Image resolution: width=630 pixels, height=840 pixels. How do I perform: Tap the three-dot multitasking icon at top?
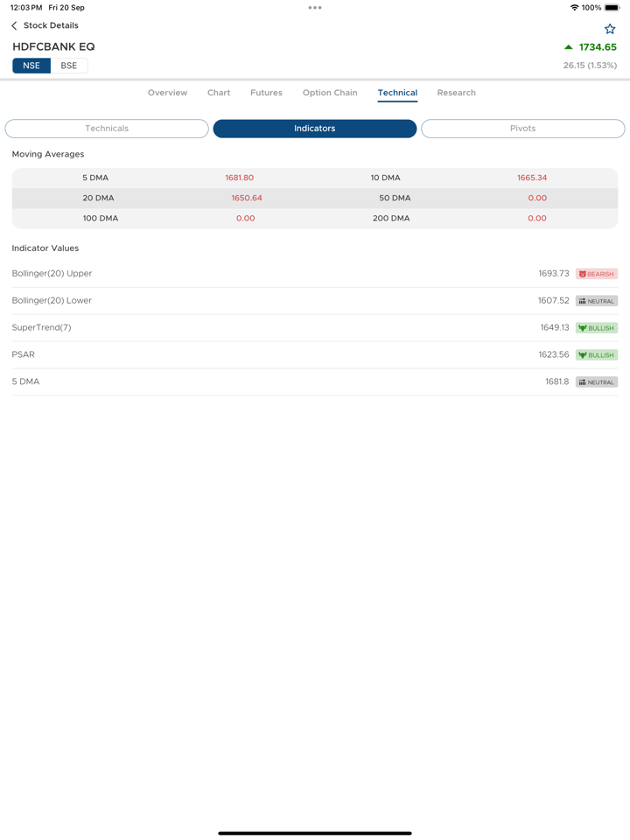(315, 8)
